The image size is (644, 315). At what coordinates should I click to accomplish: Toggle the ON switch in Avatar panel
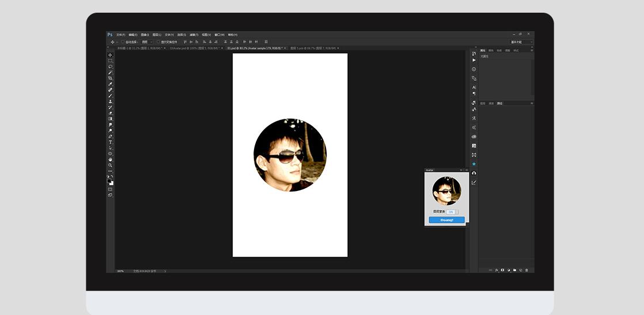coord(451,212)
